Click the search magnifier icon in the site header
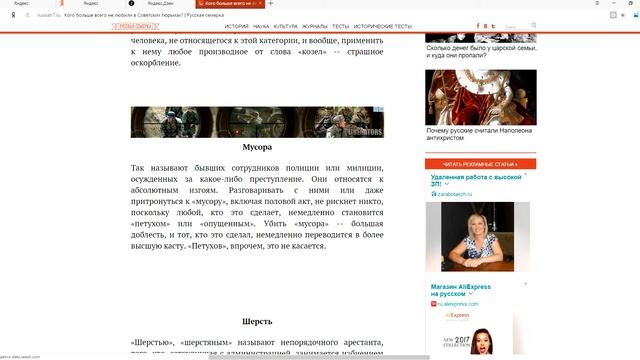The height and width of the screenshot is (360, 640). point(534,25)
